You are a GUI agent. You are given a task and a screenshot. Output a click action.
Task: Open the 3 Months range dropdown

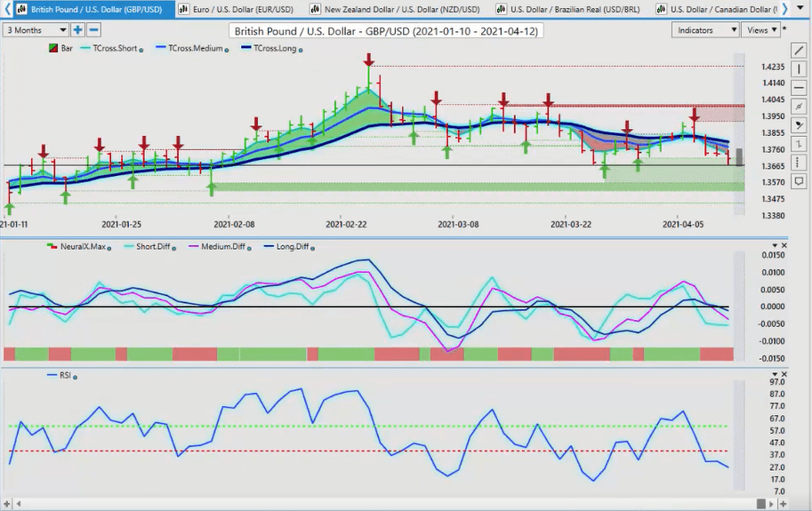(x=36, y=30)
